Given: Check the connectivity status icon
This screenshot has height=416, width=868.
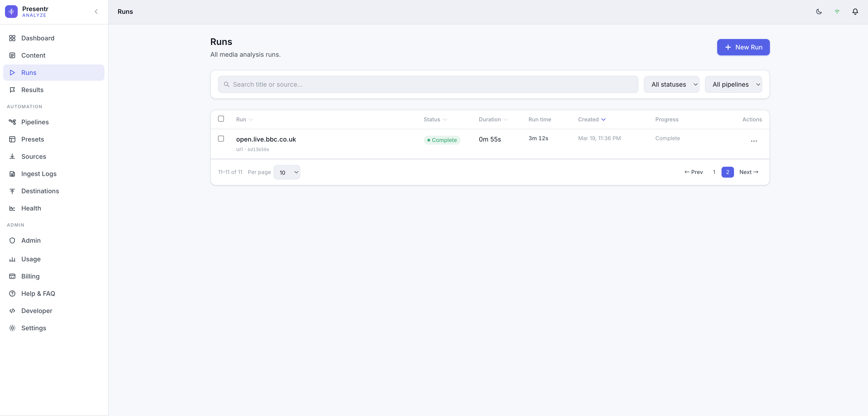Looking at the screenshot, I should [x=837, y=11].
